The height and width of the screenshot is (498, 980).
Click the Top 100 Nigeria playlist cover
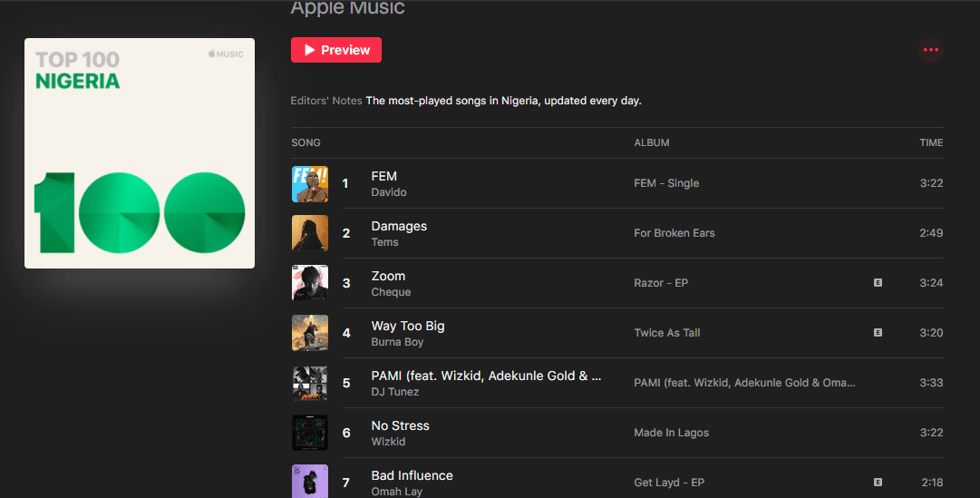tap(140, 153)
